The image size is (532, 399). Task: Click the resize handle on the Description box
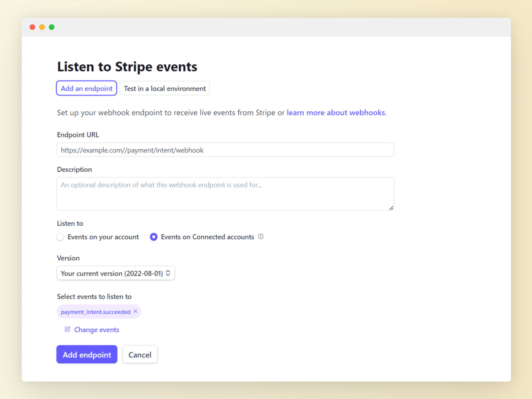pos(391,209)
